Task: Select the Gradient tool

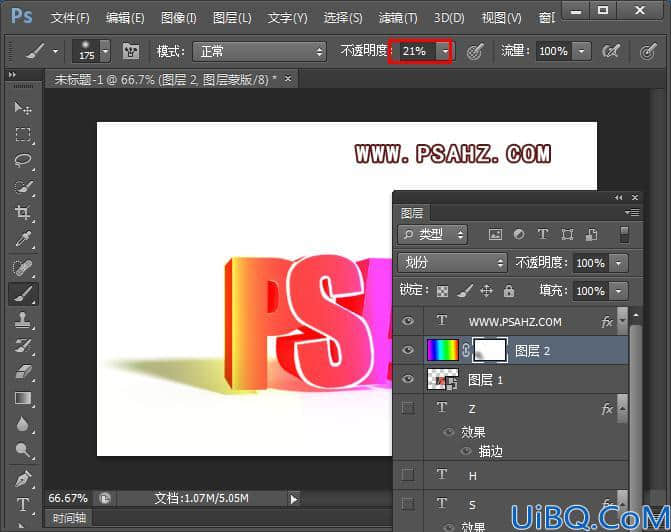Action: click(x=23, y=398)
